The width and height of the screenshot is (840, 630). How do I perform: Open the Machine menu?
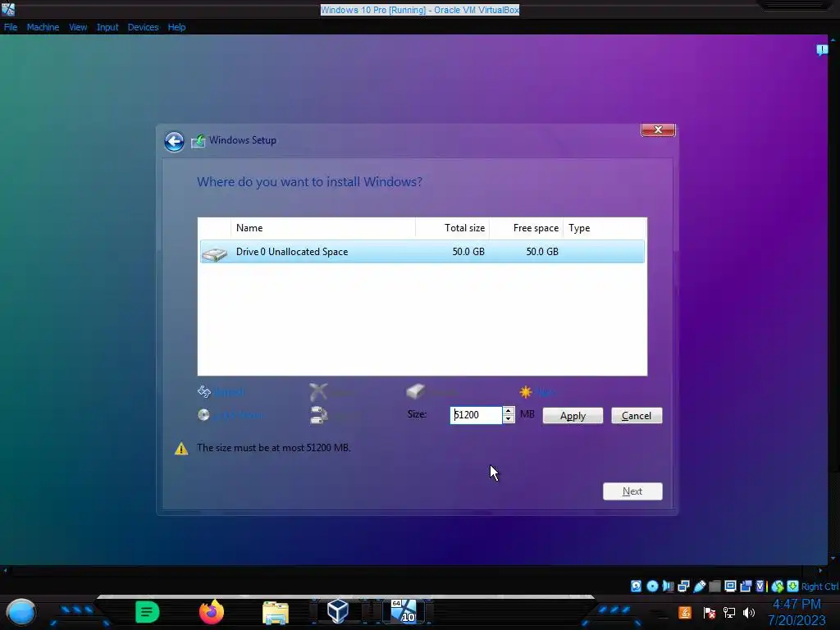pyautogui.click(x=43, y=27)
